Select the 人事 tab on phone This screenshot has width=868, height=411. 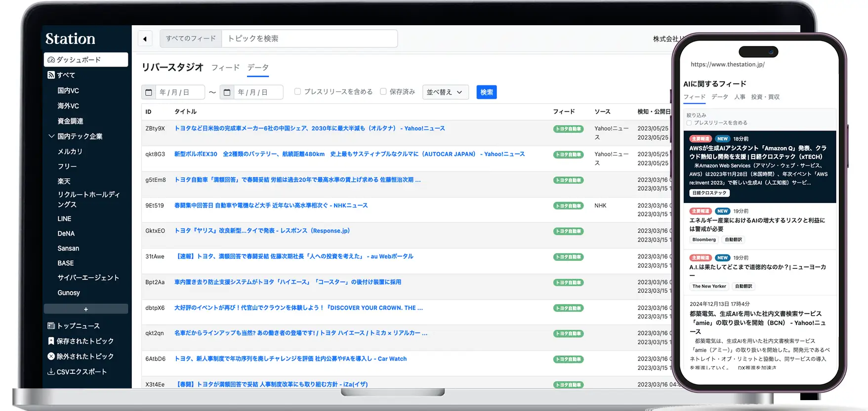740,97
